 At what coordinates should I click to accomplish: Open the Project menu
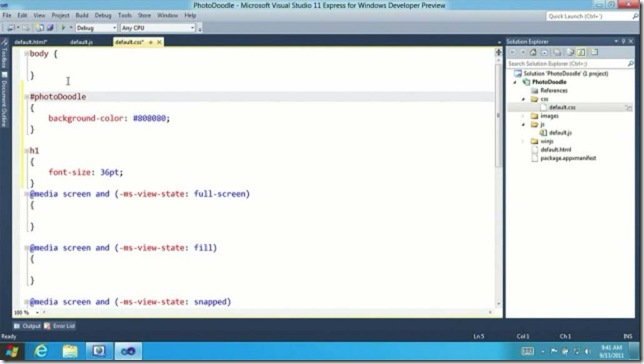point(60,15)
